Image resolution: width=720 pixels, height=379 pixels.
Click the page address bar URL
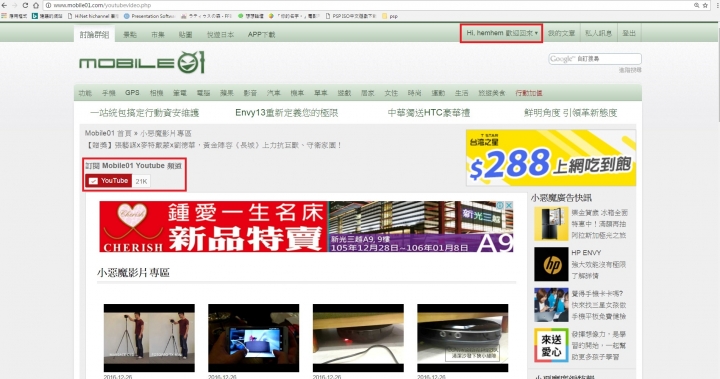pos(102,5)
